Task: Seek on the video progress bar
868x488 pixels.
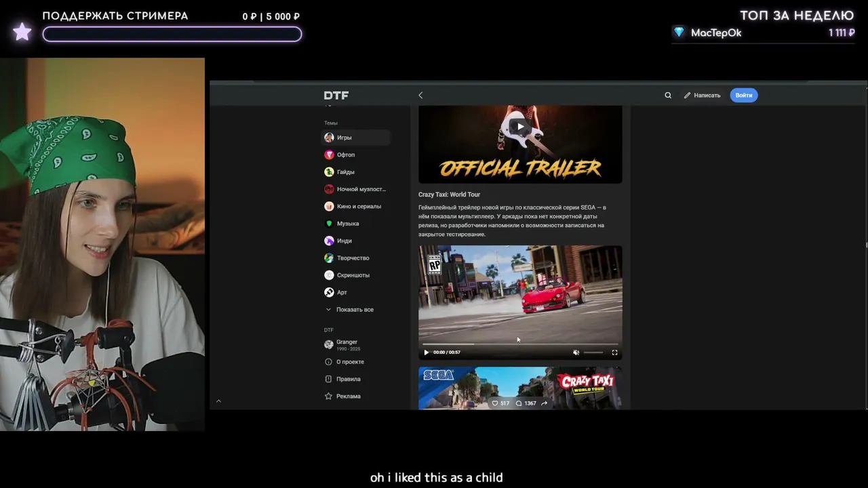Action: point(520,344)
